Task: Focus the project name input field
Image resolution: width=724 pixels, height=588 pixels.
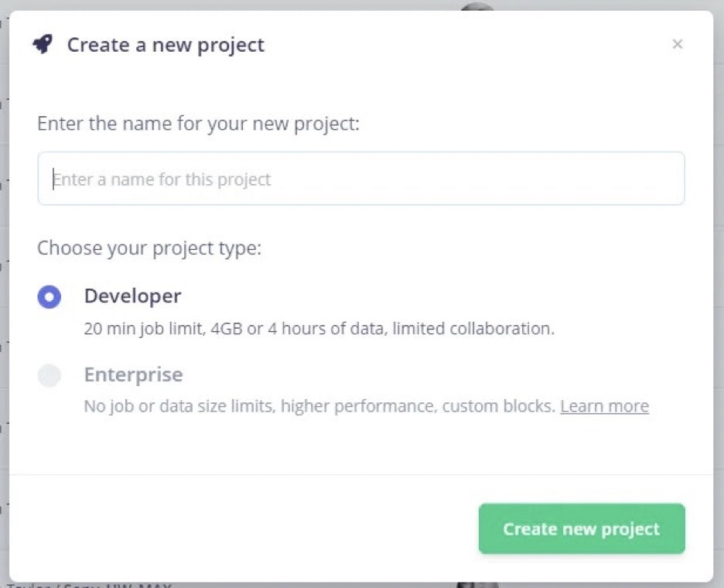Action: 360,179
